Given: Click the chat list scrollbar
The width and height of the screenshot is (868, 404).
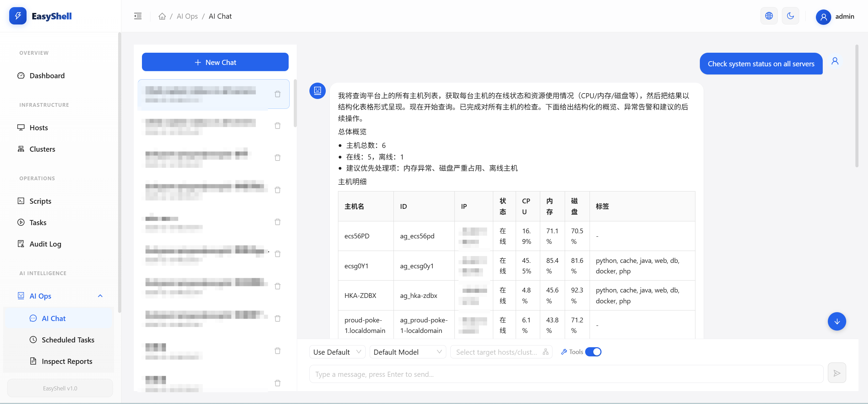Looking at the screenshot, I should (295, 104).
